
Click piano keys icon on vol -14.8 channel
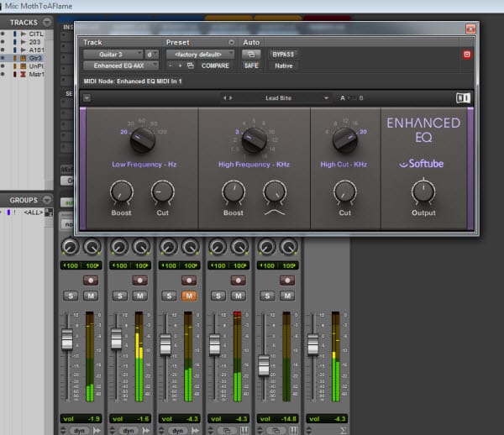pos(293,430)
